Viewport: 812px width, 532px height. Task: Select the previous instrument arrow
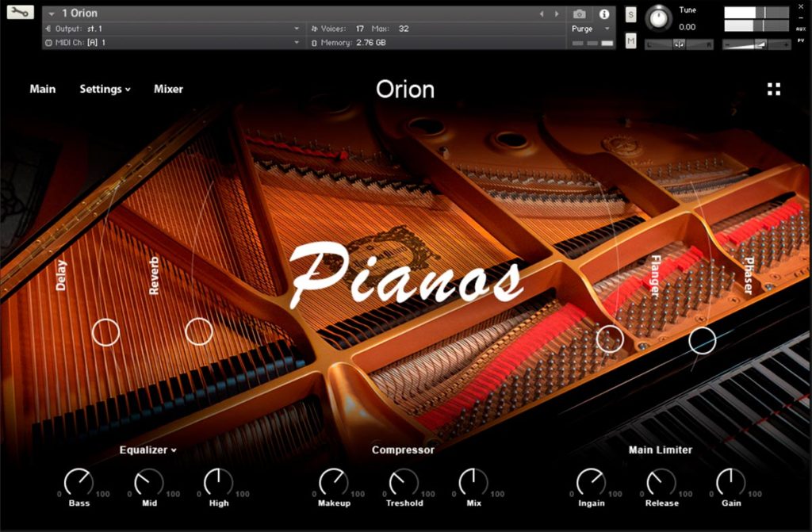(x=542, y=14)
